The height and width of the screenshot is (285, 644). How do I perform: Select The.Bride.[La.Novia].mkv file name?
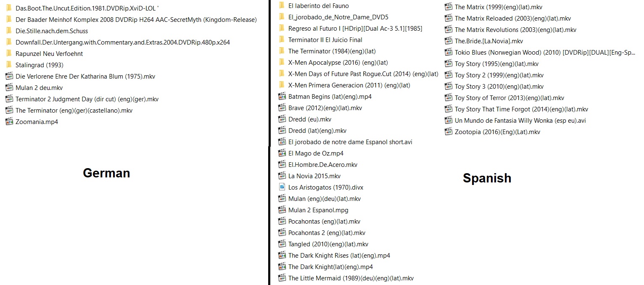click(489, 41)
